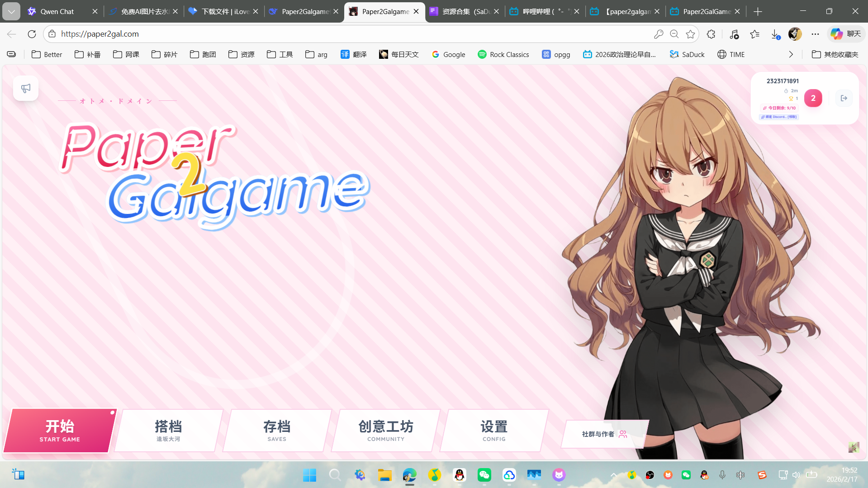Screen dimensions: 868x488
Task: Open the media control music-note icon in toolbar
Action: [x=734, y=34]
